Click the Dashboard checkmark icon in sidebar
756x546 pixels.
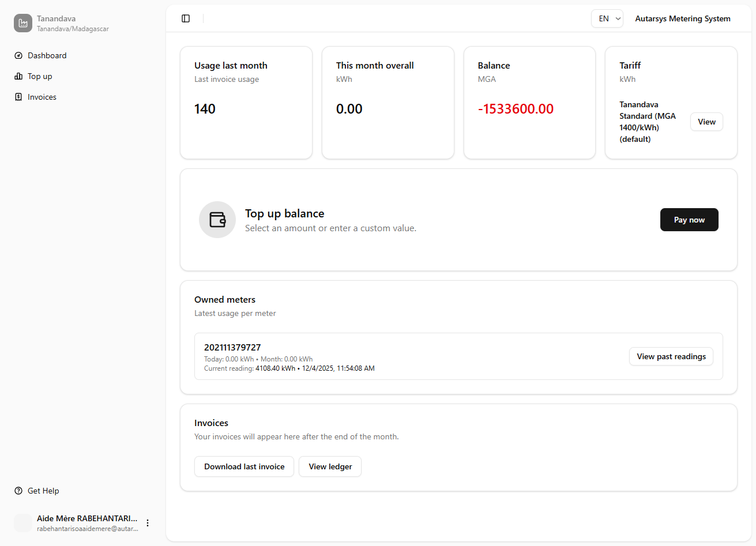pos(18,55)
